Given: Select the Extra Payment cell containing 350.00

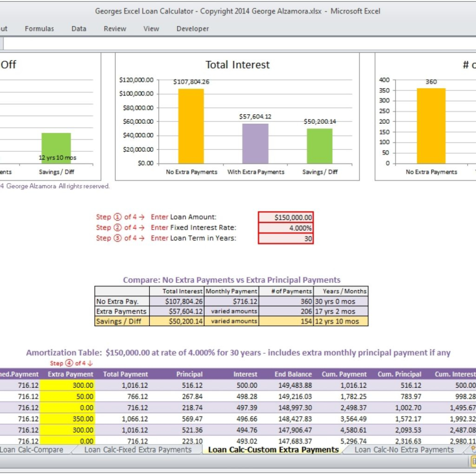Looking at the screenshot, I should click(67, 419).
